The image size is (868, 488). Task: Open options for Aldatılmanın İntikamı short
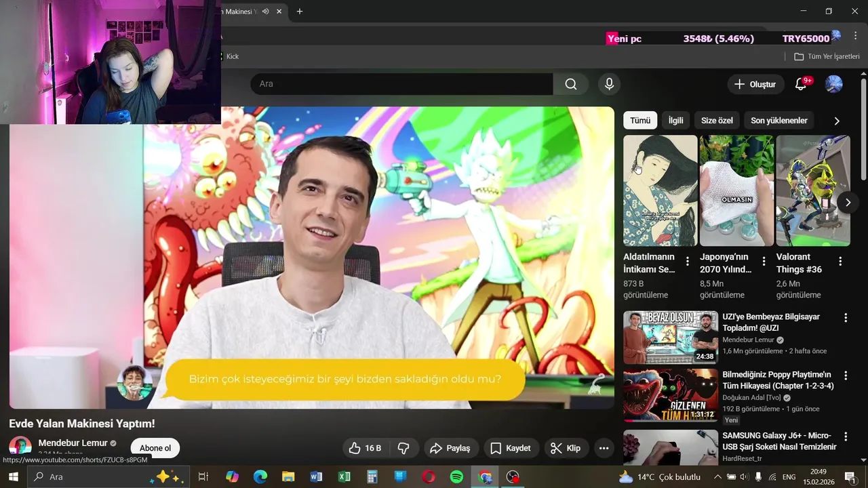pos(687,261)
